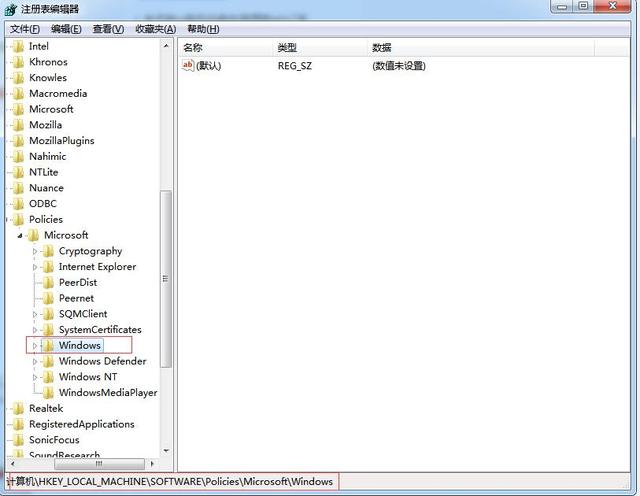Viewport: 640px width, 496px height.
Task: Select the Windows key label in tree
Action: pos(80,345)
